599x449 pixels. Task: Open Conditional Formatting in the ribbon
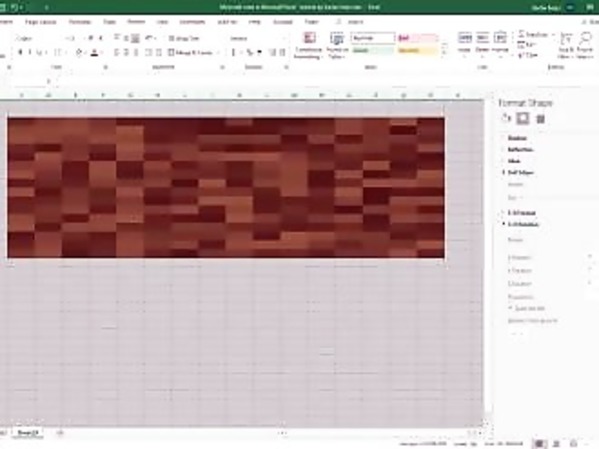[x=308, y=45]
